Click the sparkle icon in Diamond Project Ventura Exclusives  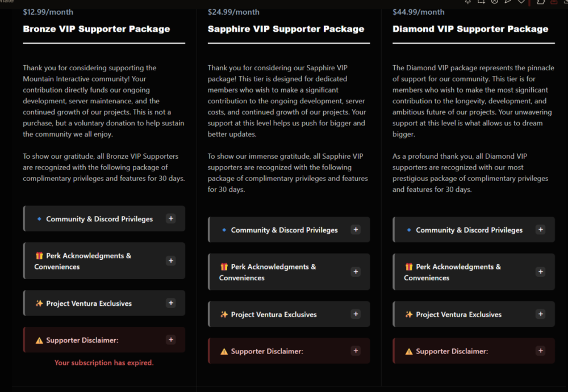[409, 314]
